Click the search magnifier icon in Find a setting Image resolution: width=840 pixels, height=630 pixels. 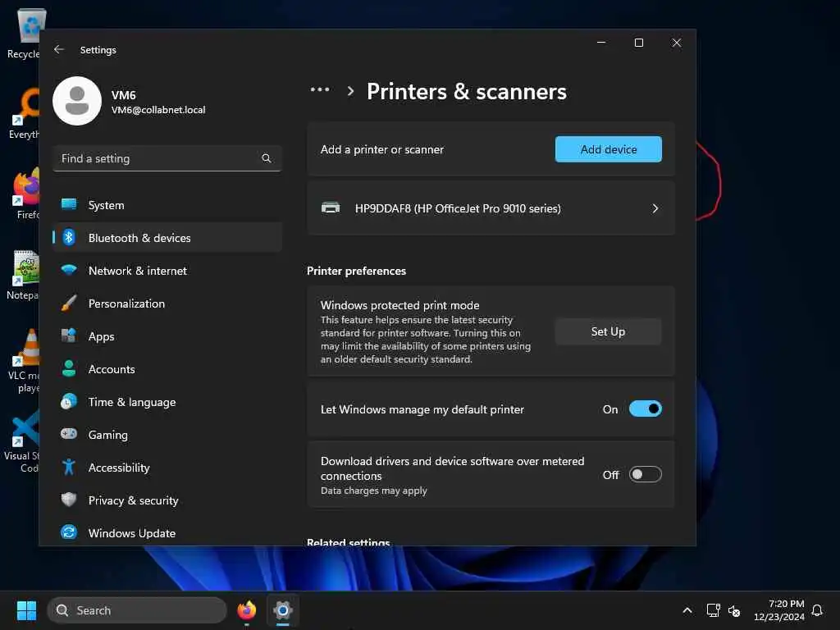pos(267,158)
